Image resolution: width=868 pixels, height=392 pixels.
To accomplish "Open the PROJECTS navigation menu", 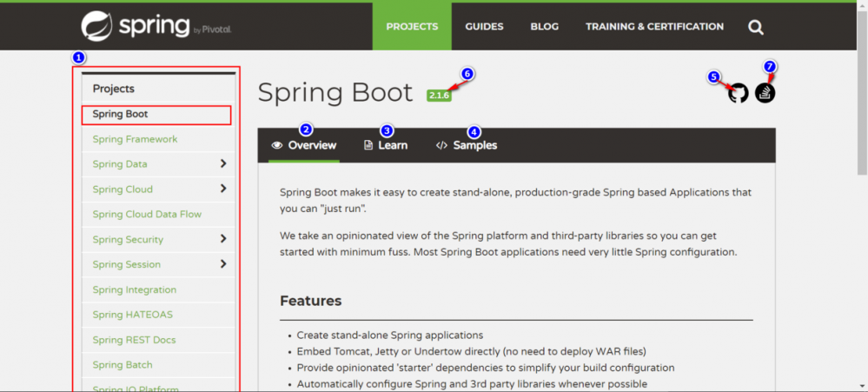I will pos(412,27).
